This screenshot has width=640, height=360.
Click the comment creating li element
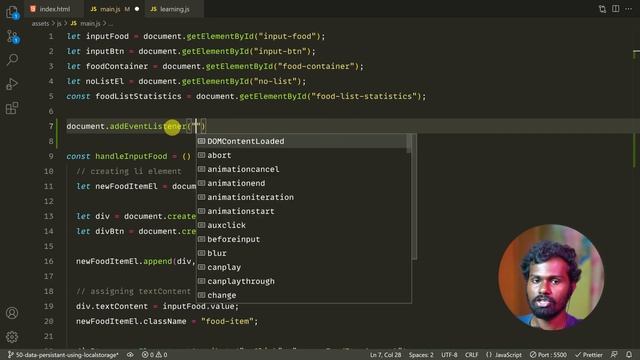click(129, 171)
